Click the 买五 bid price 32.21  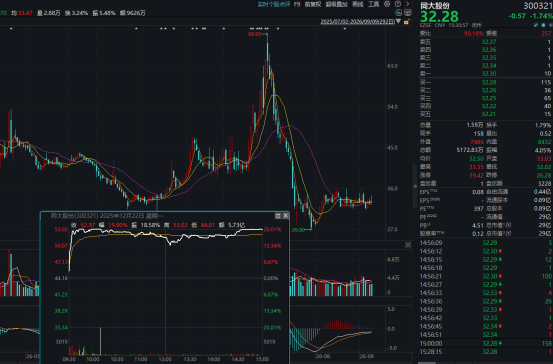pyautogui.click(x=489, y=114)
